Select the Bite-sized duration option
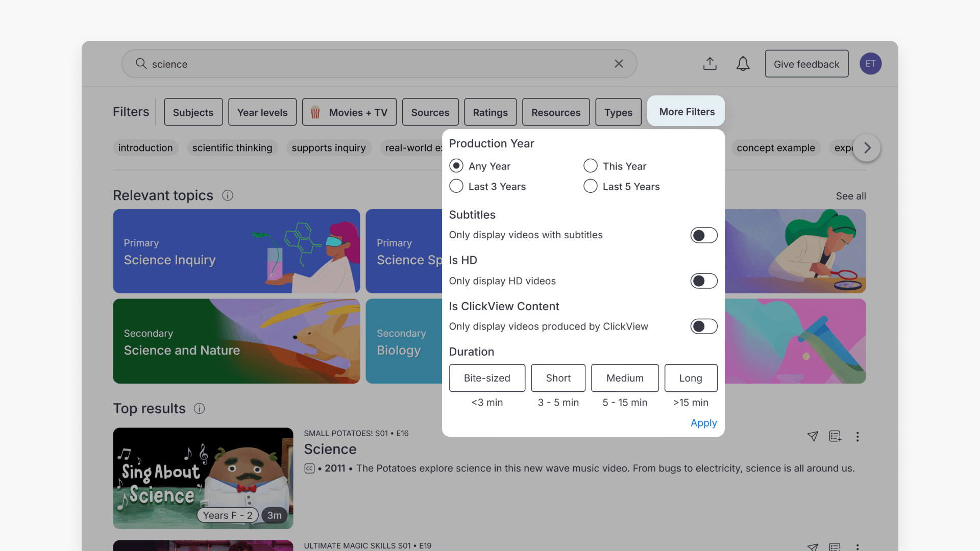 pyautogui.click(x=487, y=378)
